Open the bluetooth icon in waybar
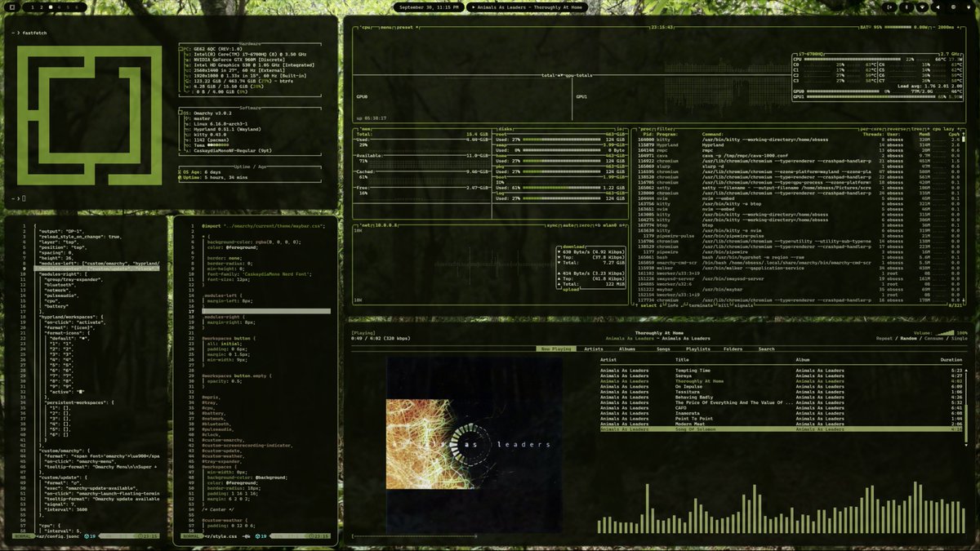The width and height of the screenshot is (980, 551). pos(906,7)
